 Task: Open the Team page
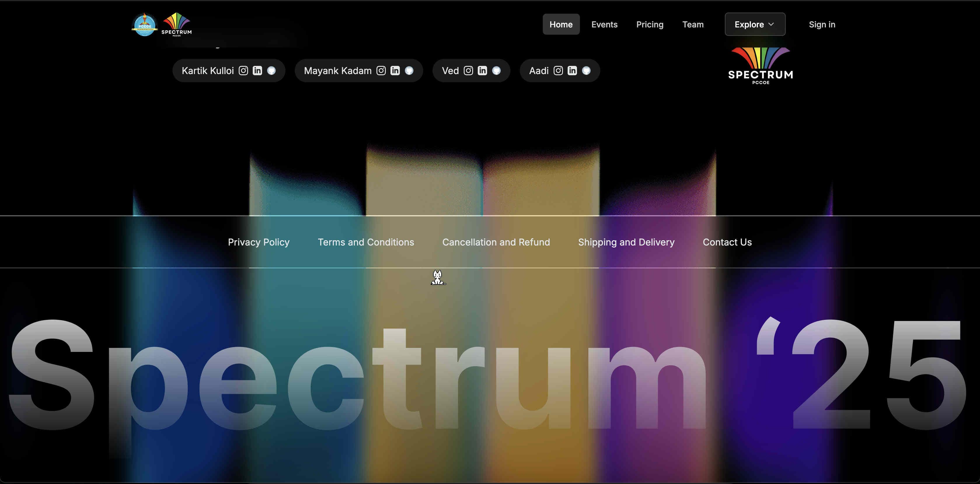click(693, 24)
